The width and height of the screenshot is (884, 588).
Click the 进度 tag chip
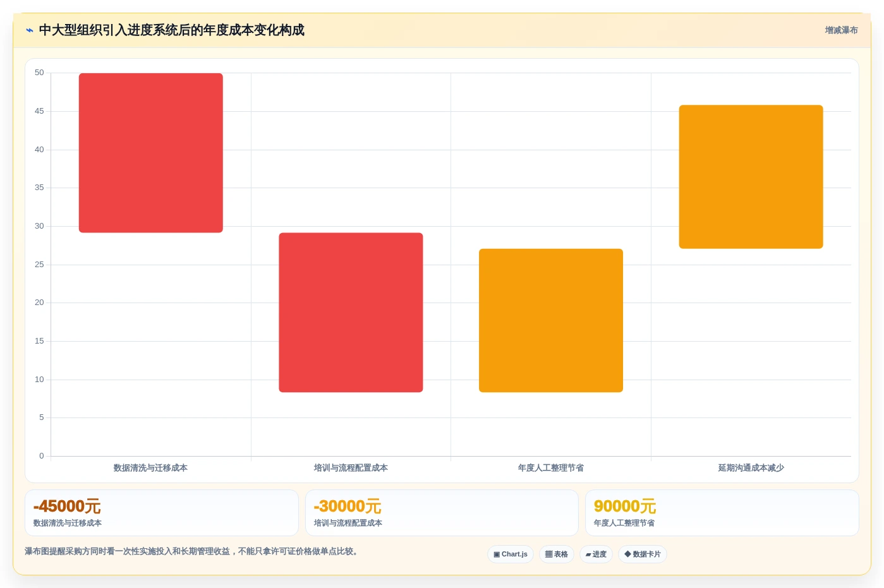pos(596,555)
